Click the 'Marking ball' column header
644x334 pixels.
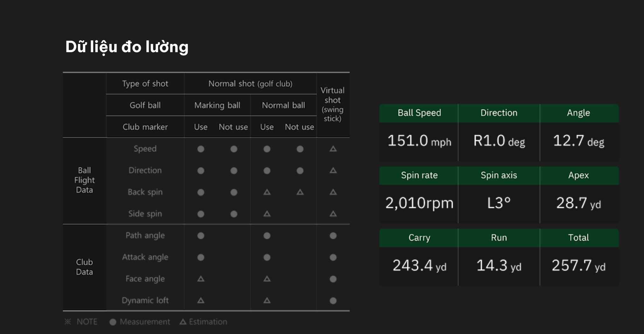pyautogui.click(x=217, y=105)
